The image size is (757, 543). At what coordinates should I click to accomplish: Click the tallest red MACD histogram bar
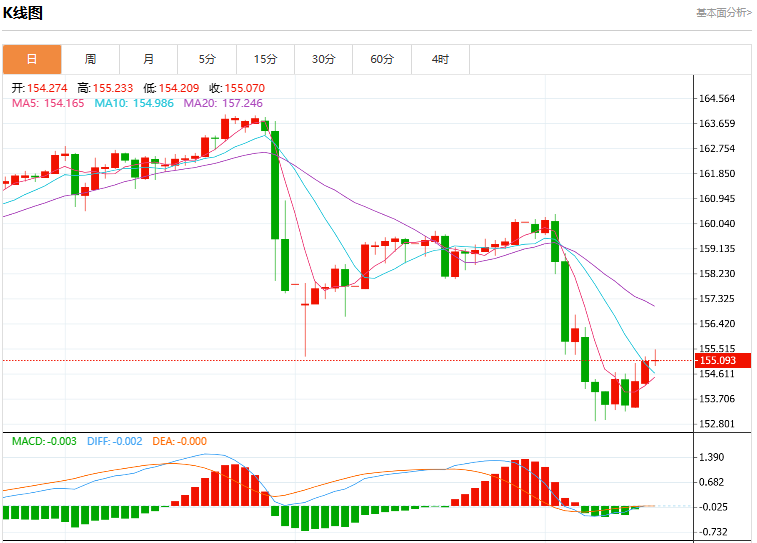(x=525, y=482)
